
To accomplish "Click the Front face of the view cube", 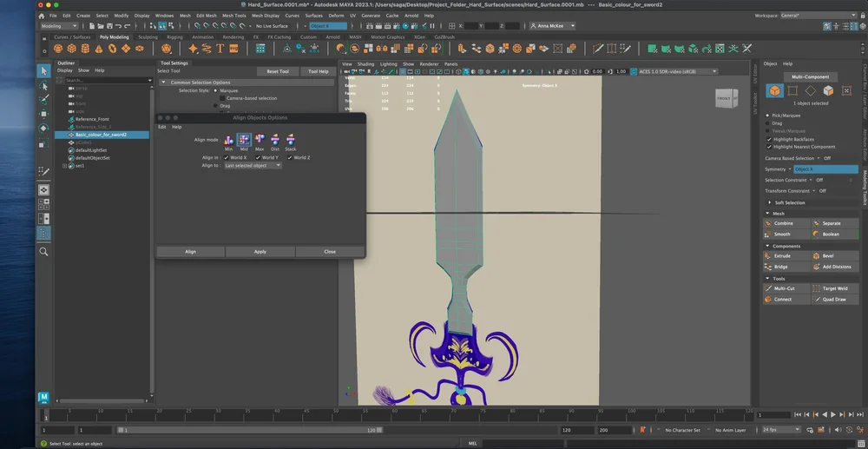I will point(724,98).
